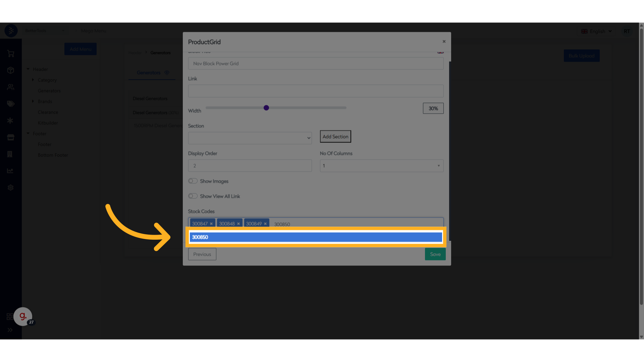Enable the Show Images toggle
This screenshot has height=362, width=644.
(x=193, y=181)
